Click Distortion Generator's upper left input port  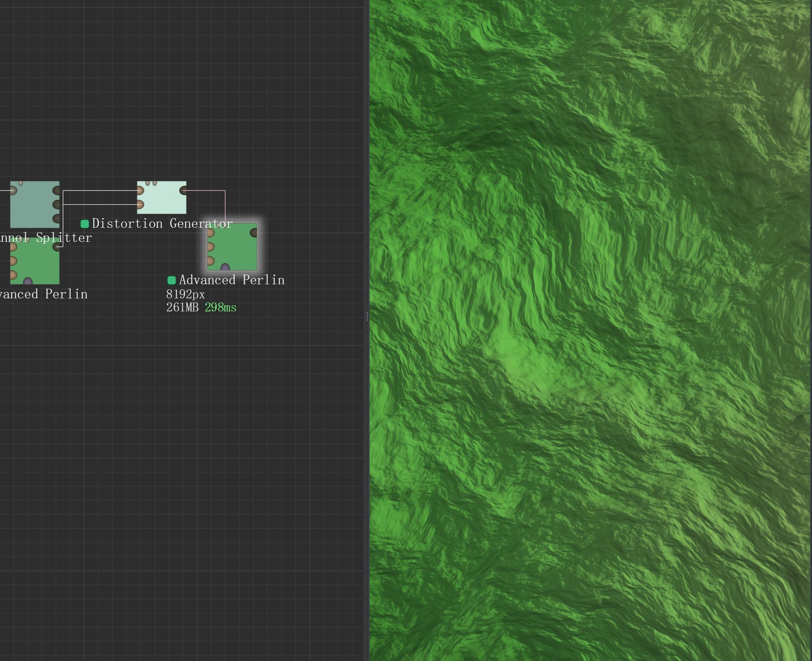140,190
